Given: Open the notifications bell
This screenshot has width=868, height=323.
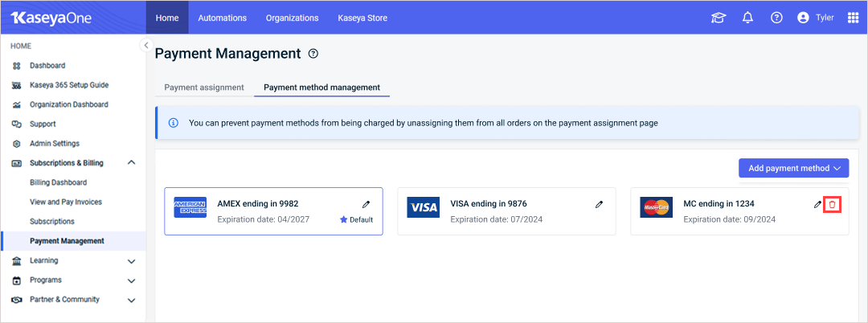Looking at the screenshot, I should tap(748, 18).
